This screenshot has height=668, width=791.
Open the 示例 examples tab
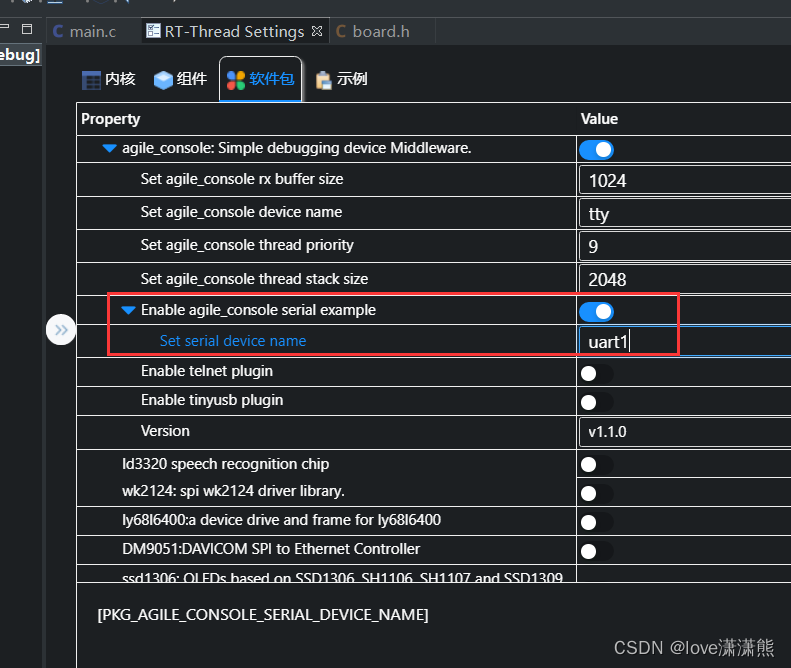point(342,79)
